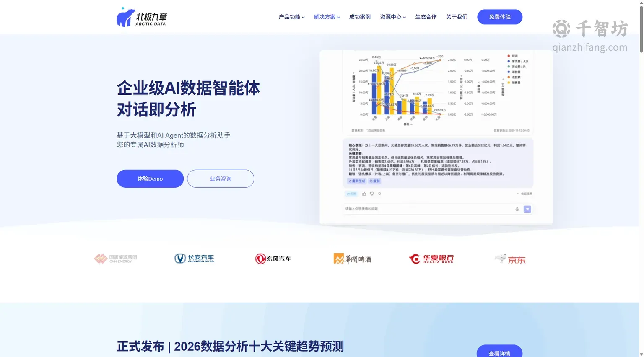Expand the 产品功能 dropdown menu
The width and height of the screenshot is (644, 357).
click(x=292, y=17)
